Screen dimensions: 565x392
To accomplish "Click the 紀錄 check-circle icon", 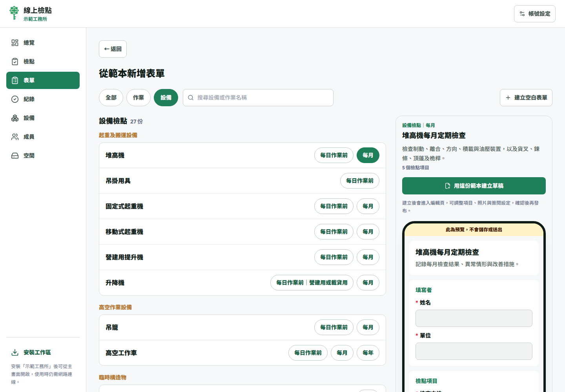I will (x=15, y=99).
